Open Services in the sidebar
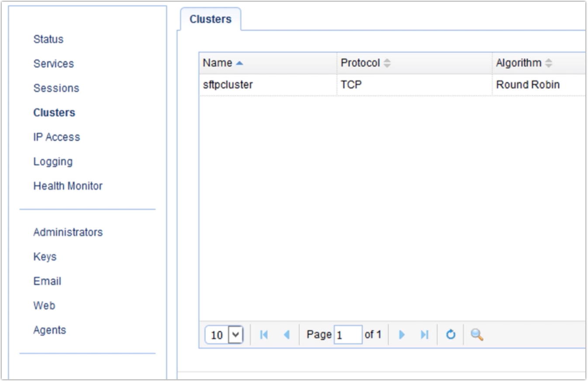The height and width of the screenshot is (381, 588). pos(54,63)
